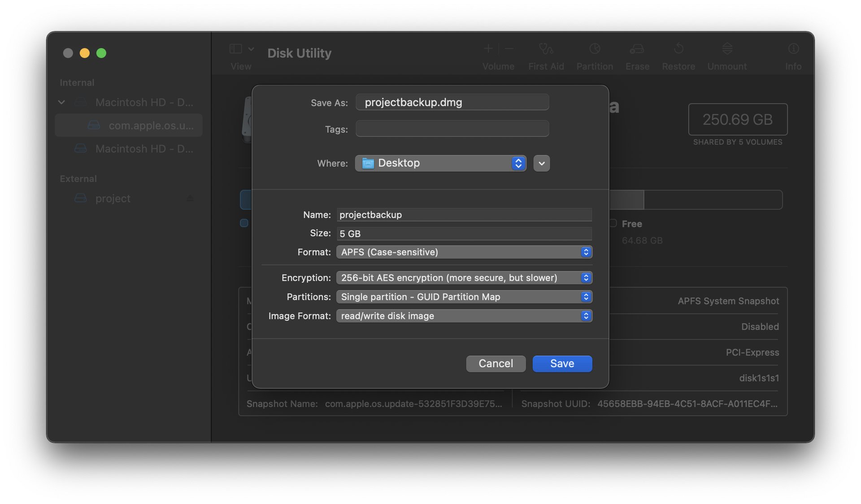Open the Encryption 256-bit AES dropdown
This screenshot has width=861, height=504.
[x=464, y=278]
